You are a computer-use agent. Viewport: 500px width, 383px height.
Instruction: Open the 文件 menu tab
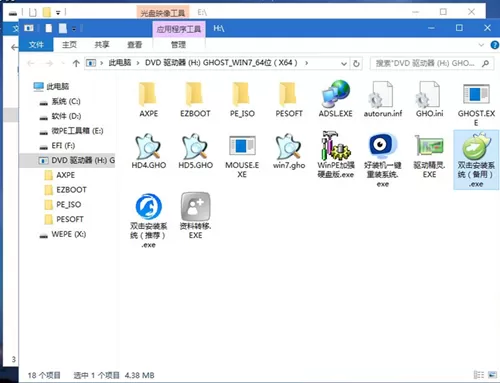[36, 45]
